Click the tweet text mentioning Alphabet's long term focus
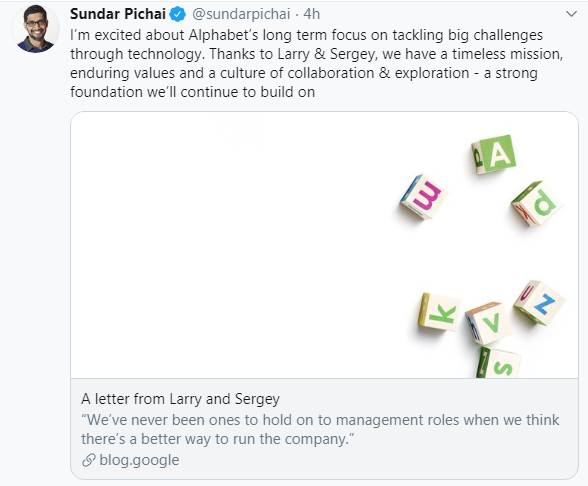The width and height of the screenshot is (588, 486). [x=306, y=35]
